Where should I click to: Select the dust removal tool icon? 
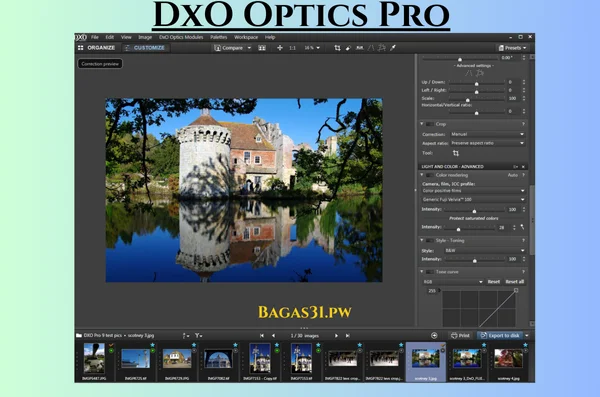(348, 48)
